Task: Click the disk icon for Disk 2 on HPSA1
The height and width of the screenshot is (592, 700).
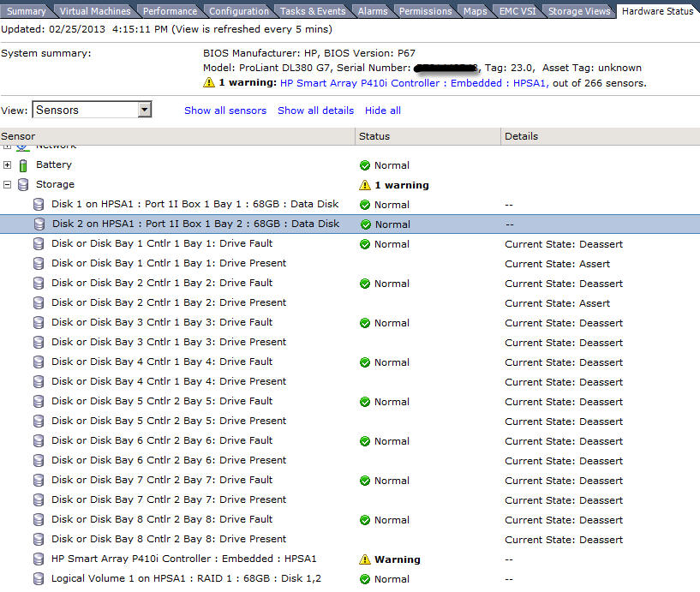Action: [x=39, y=224]
